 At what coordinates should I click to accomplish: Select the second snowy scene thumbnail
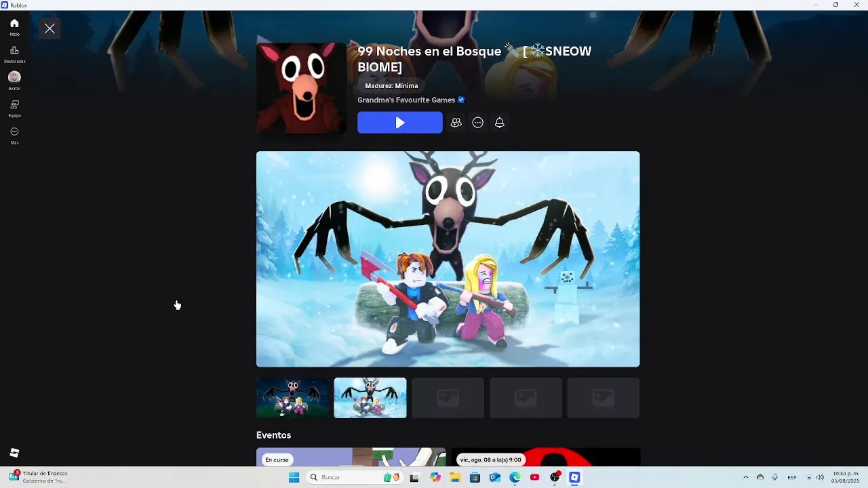pos(370,398)
